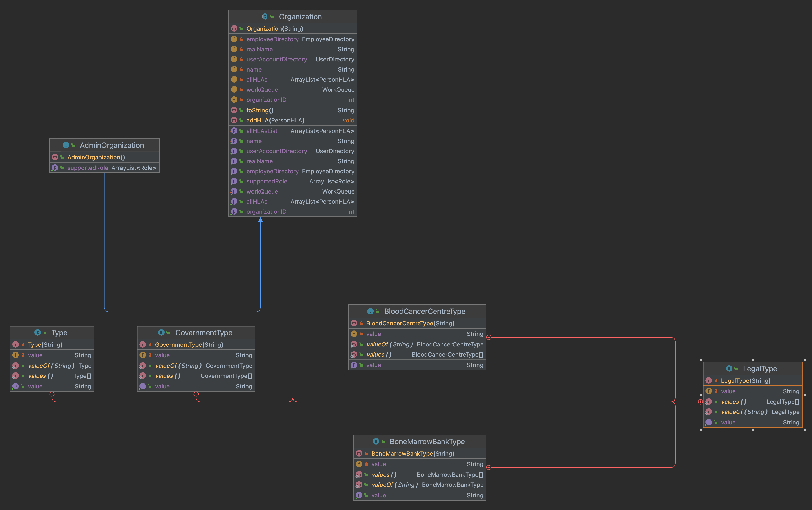Click the plus marker under GovernmentType node

pyautogui.click(x=196, y=394)
